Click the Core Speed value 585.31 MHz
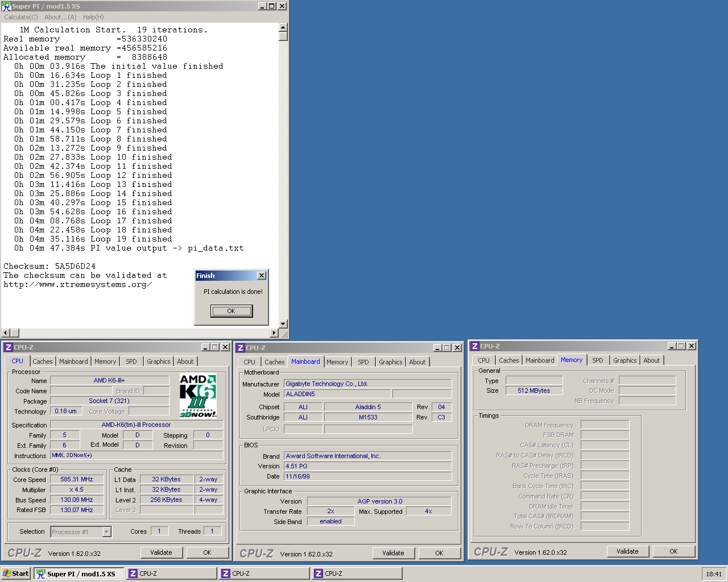Image resolution: width=728 pixels, height=582 pixels. click(77, 479)
